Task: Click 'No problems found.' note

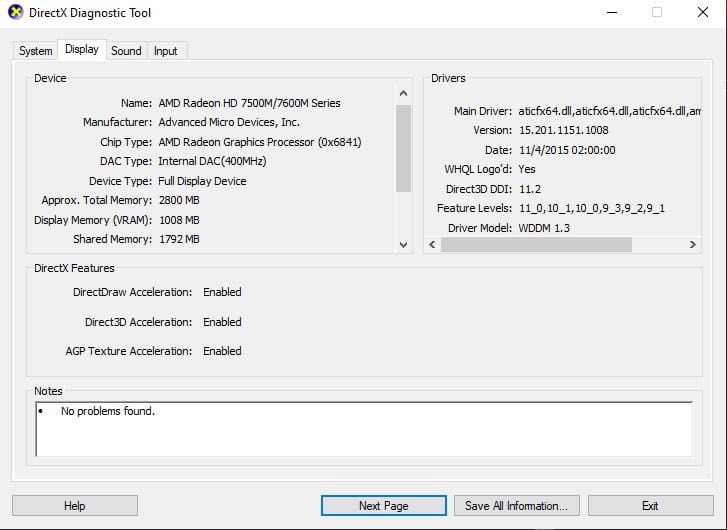Action: pyautogui.click(x=108, y=411)
